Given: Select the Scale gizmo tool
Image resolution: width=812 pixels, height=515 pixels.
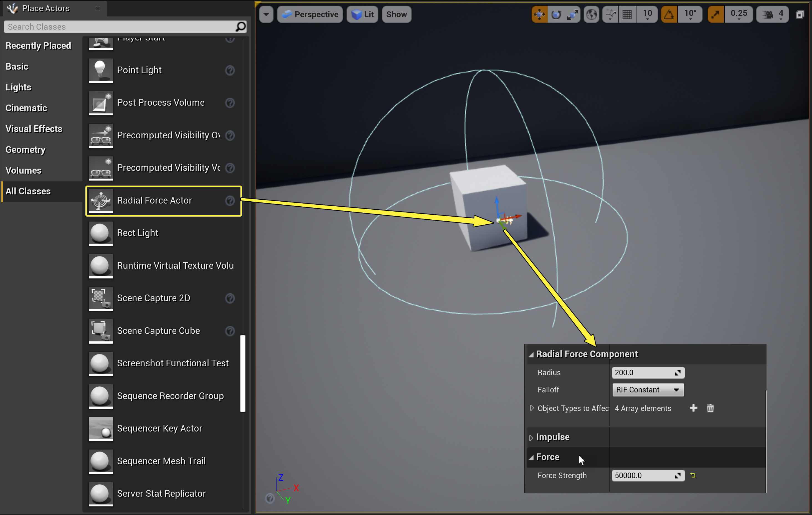Looking at the screenshot, I should point(572,14).
